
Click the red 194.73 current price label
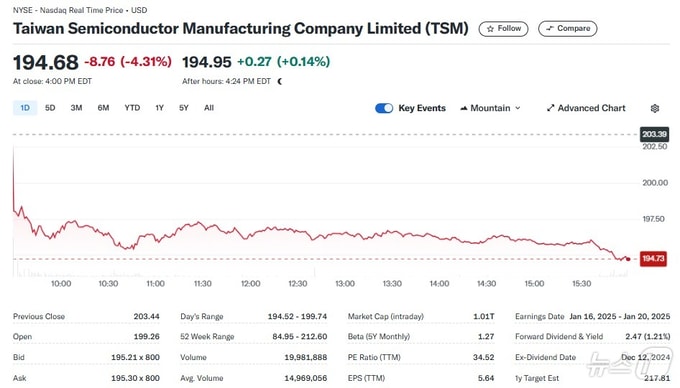pyautogui.click(x=653, y=259)
